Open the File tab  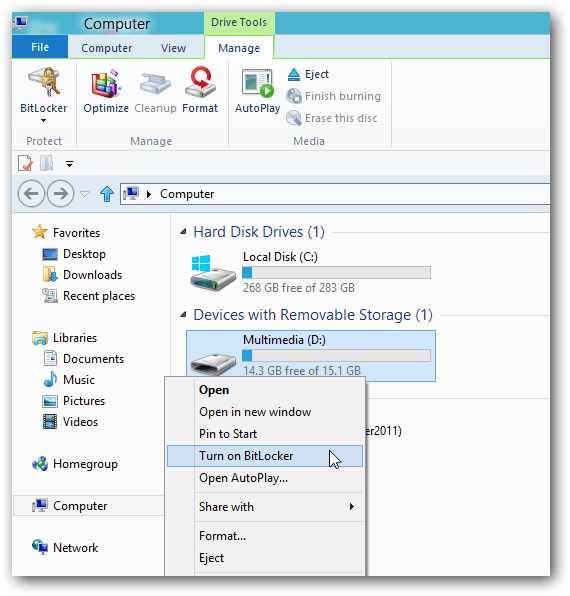(x=40, y=47)
